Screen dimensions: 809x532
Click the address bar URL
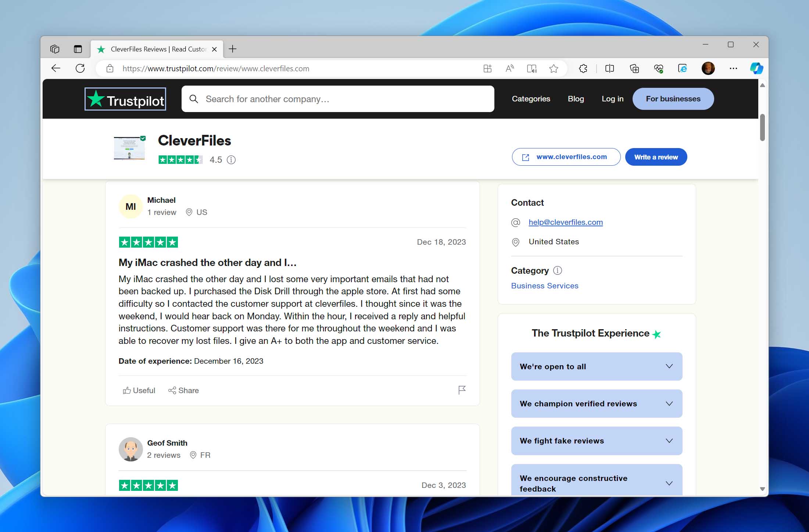click(216, 68)
